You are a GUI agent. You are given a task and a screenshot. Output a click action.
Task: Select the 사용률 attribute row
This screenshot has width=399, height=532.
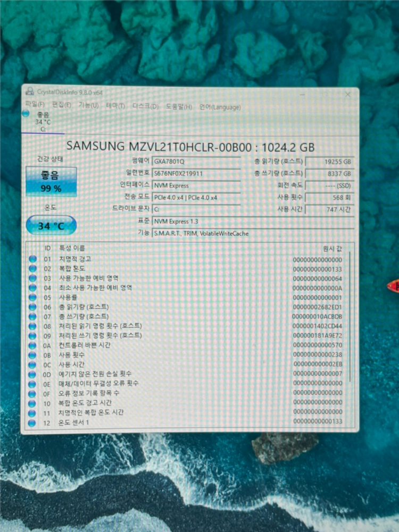pyautogui.click(x=186, y=298)
